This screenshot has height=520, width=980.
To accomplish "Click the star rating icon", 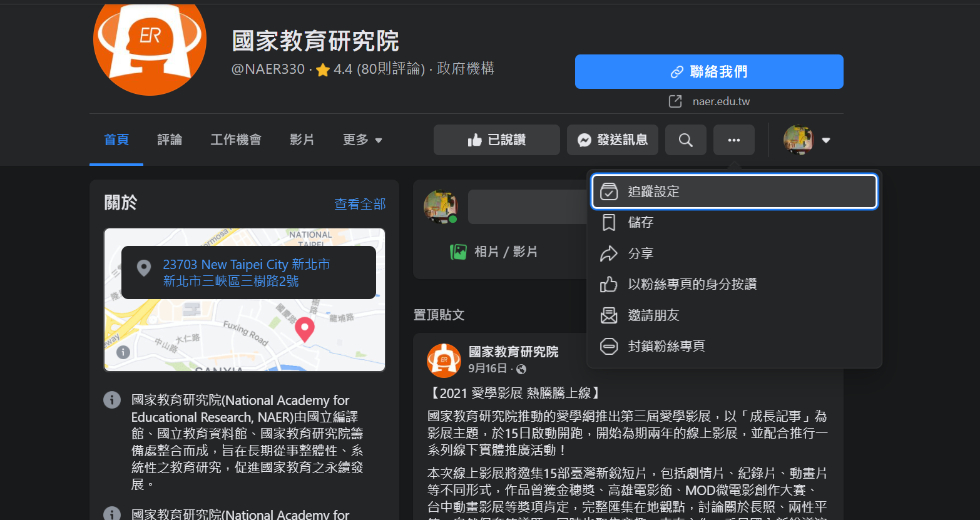I will tap(323, 69).
